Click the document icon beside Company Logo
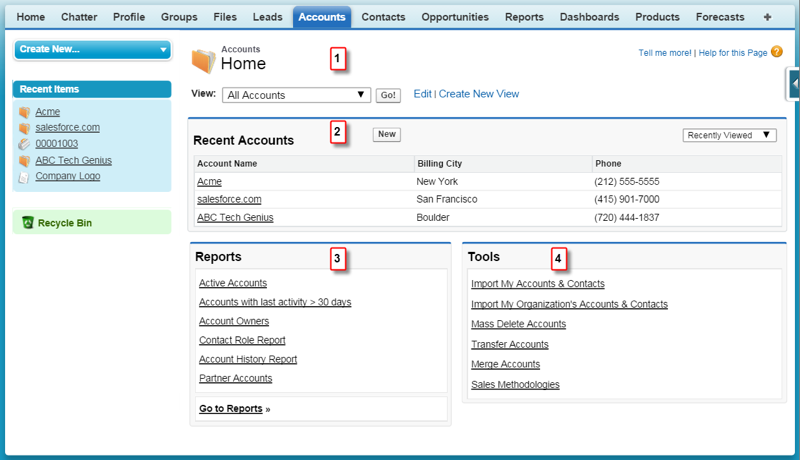This screenshot has height=460, width=800. 23,177
